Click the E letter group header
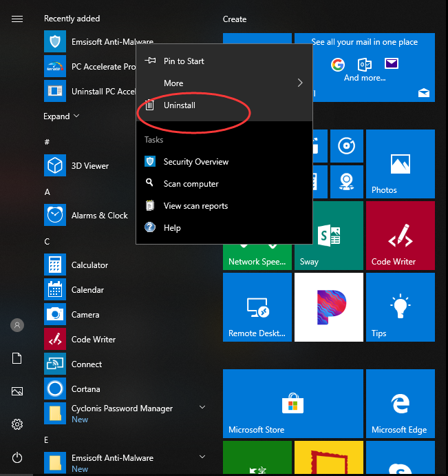This screenshot has height=476, width=448. [46, 440]
